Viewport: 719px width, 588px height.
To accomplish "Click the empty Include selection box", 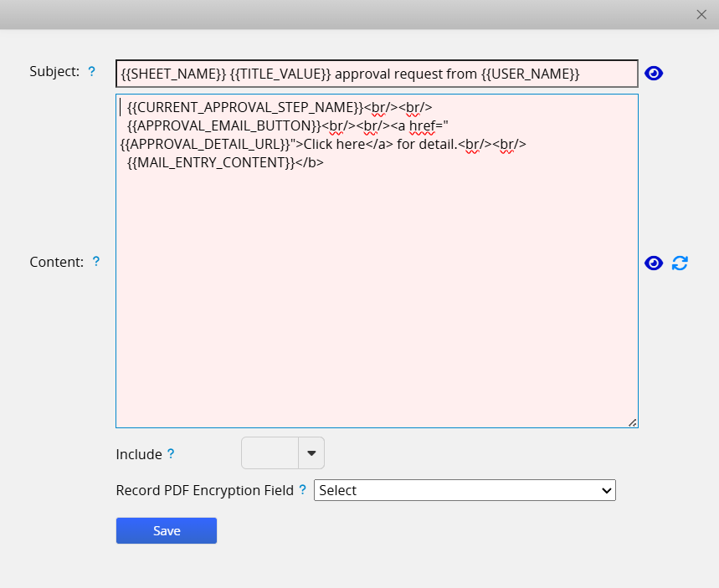I will (x=270, y=453).
